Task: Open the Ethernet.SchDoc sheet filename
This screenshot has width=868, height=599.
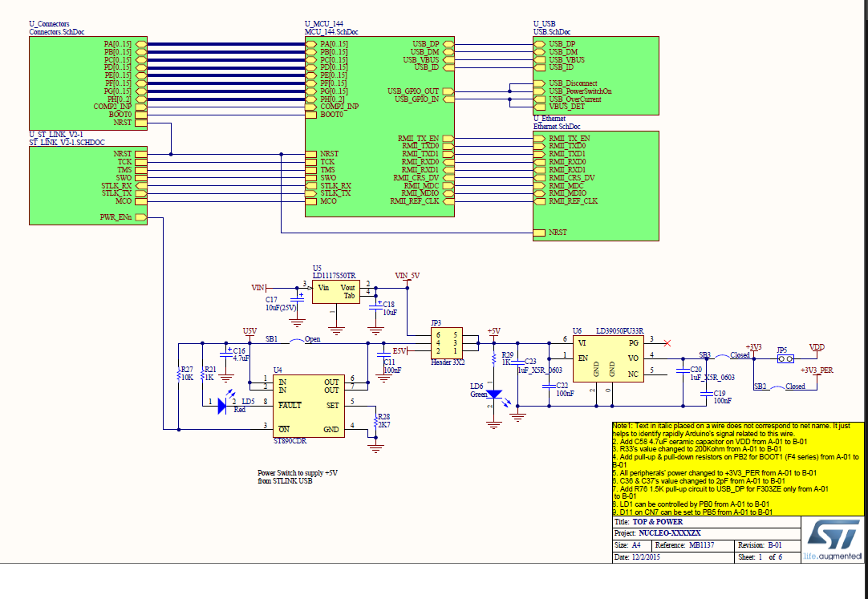Action: [557, 127]
